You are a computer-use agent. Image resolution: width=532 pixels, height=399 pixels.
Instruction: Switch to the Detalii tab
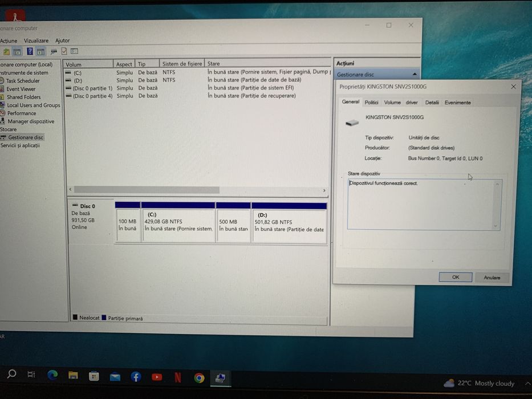pos(432,103)
